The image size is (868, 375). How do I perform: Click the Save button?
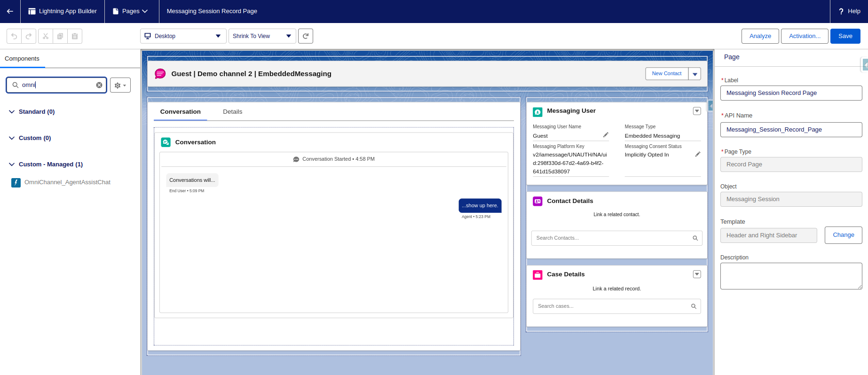(845, 36)
